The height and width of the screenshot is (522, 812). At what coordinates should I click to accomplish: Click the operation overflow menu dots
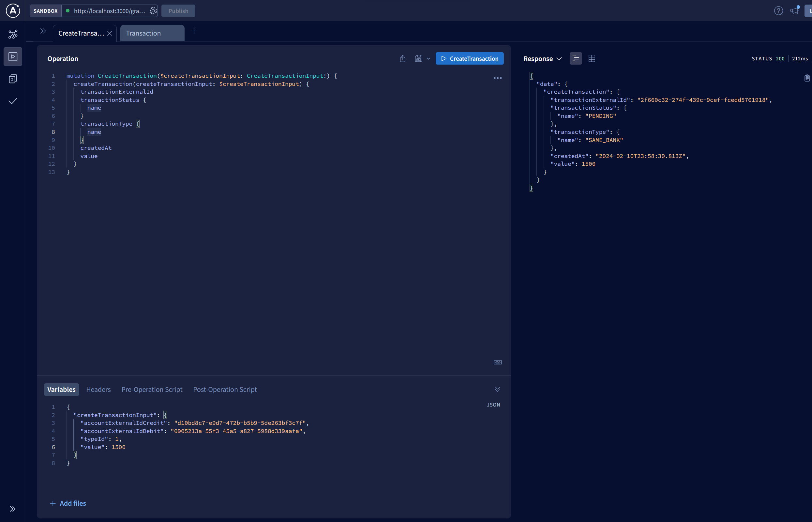pos(497,77)
